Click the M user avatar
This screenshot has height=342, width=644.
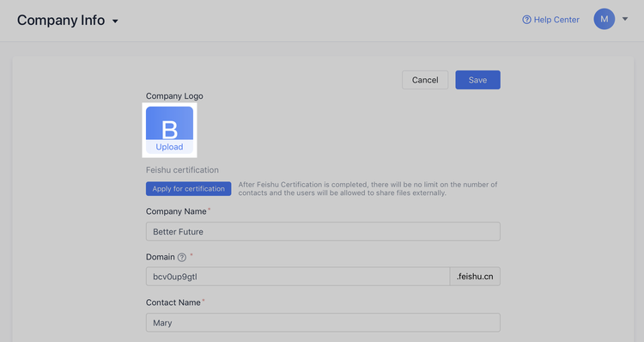[x=605, y=19]
